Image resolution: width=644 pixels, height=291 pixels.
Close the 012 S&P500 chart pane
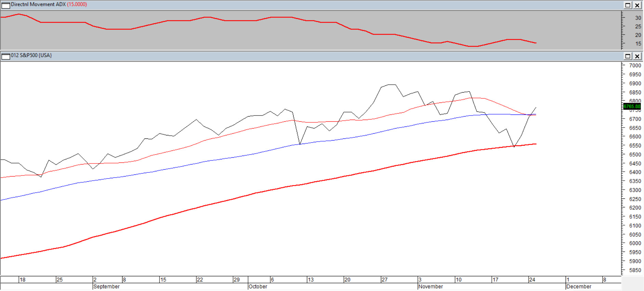pos(637,56)
